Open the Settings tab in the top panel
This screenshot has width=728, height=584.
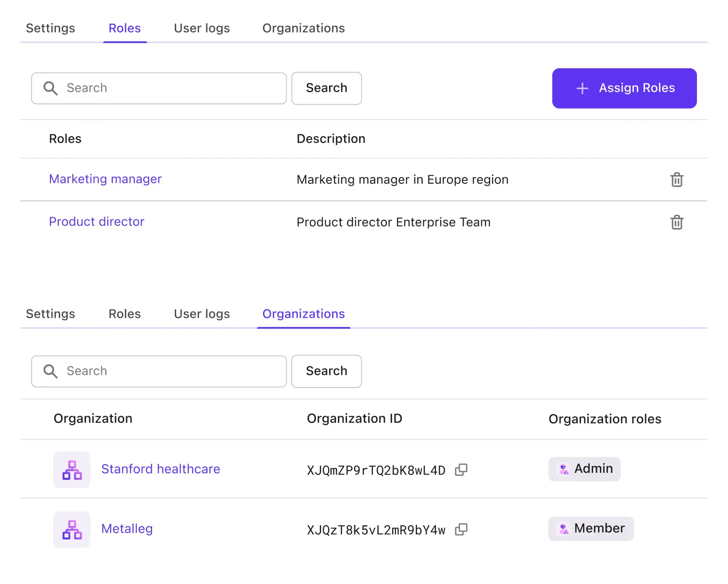(50, 28)
